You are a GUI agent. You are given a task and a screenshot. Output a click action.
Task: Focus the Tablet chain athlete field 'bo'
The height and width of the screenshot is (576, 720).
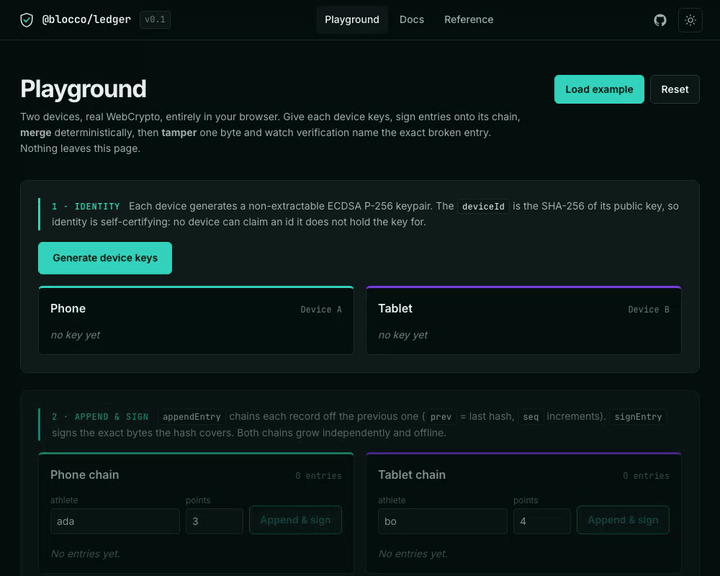(443, 521)
